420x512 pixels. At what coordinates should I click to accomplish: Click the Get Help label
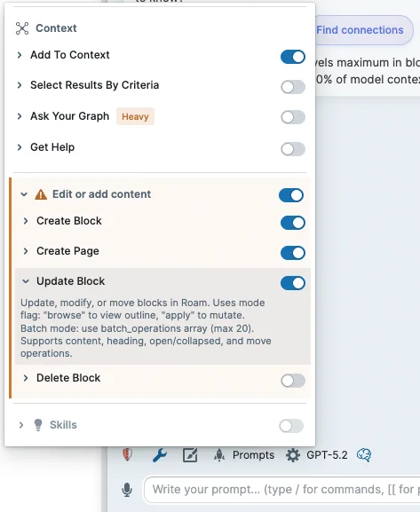coord(52,147)
